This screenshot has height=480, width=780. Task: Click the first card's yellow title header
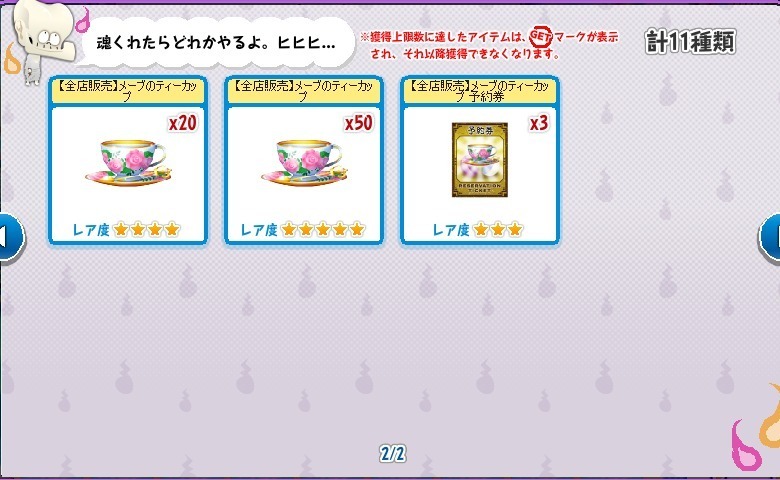click(128, 91)
